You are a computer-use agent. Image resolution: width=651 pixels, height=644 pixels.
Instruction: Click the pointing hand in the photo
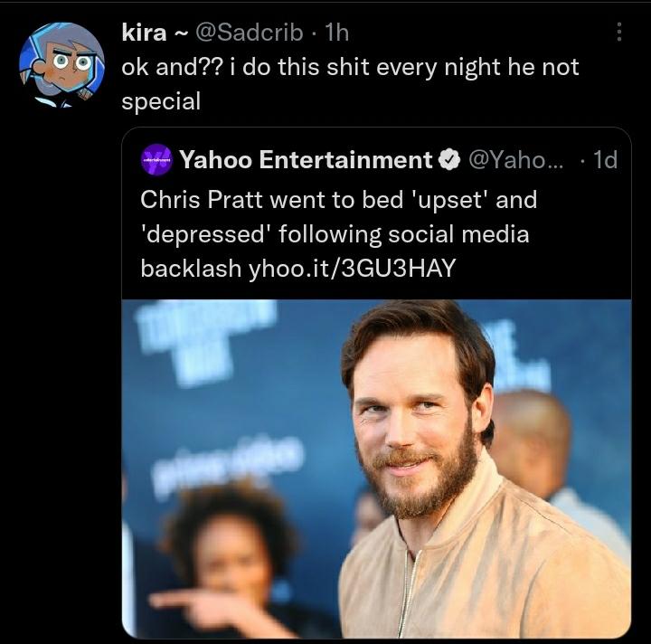click(194, 601)
